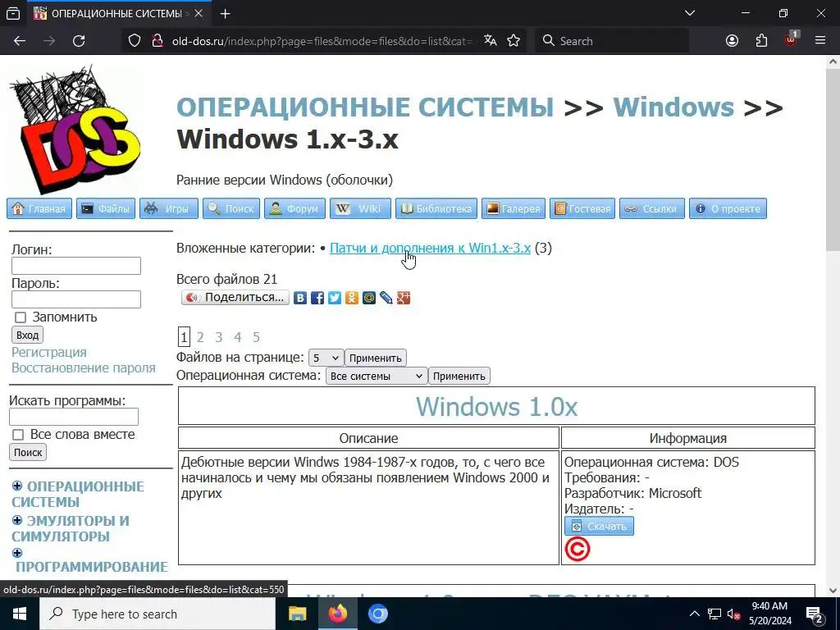This screenshot has width=840, height=630.
Task: Close the ОПЕРАЦИОННЫЕ СИСТЕМЫ tab
Action: 199,13
